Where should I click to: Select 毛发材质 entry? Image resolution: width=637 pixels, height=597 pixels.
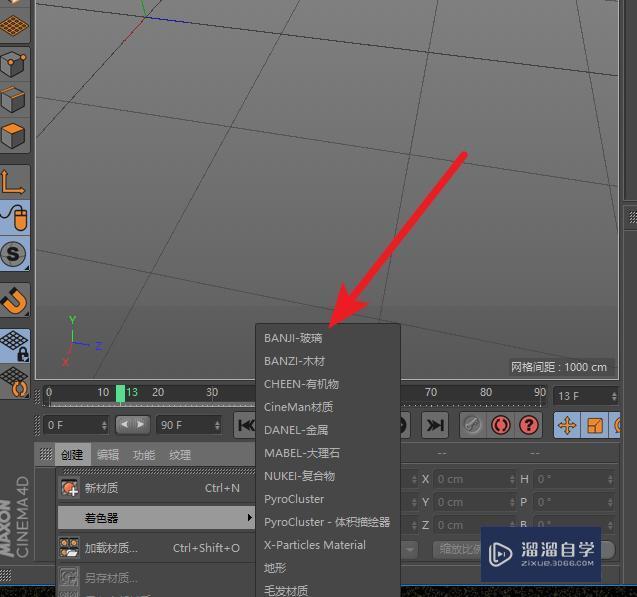(328, 590)
